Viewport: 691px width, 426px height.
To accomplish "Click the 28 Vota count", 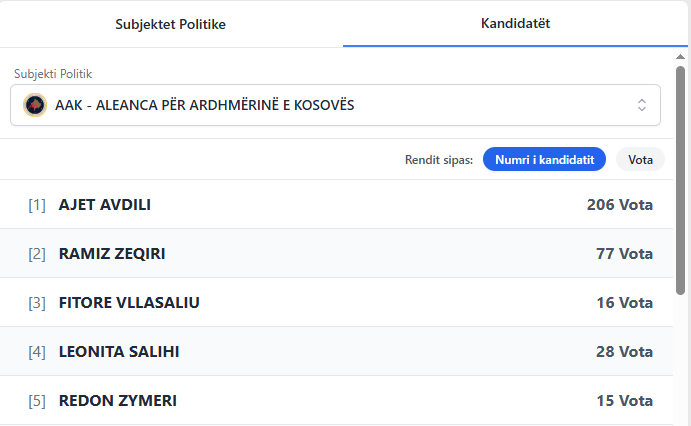I will click(x=624, y=351).
